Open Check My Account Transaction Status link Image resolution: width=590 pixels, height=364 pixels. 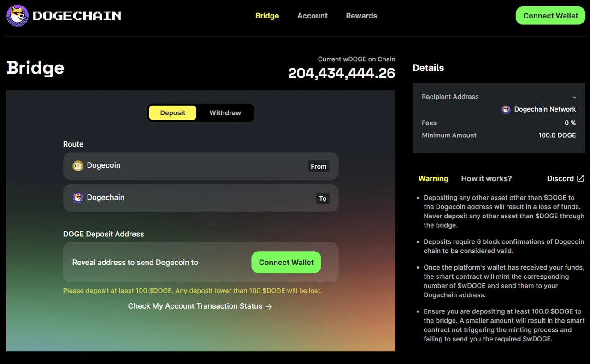click(200, 306)
